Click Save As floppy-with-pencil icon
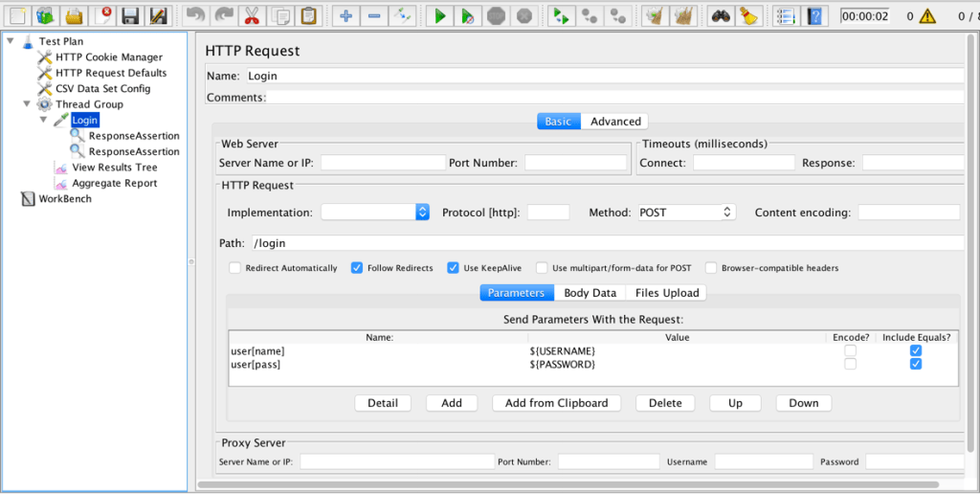Image resolution: width=980 pixels, height=494 pixels. 158,15
